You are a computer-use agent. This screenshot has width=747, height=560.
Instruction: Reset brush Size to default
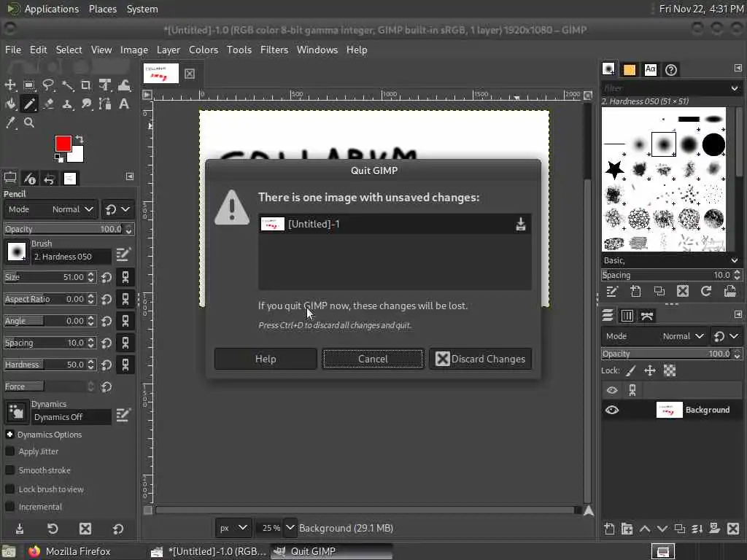point(107,278)
